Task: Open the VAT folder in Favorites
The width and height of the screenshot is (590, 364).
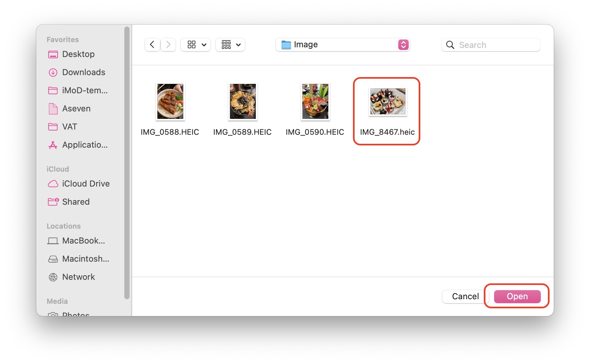Action: coord(69,127)
